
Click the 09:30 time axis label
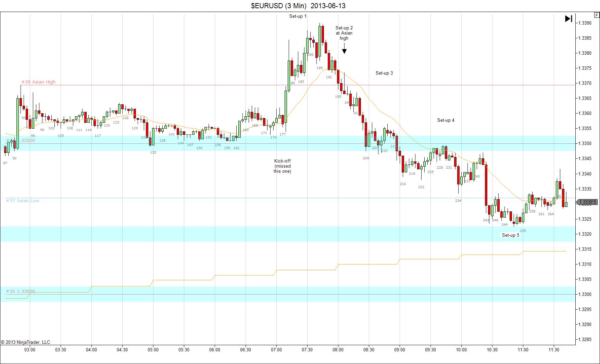[430, 350]
